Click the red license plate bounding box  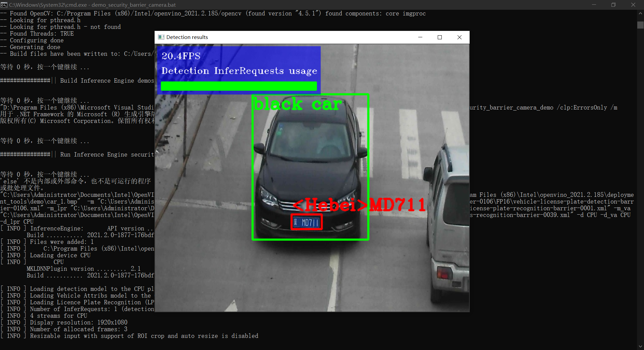307,222
